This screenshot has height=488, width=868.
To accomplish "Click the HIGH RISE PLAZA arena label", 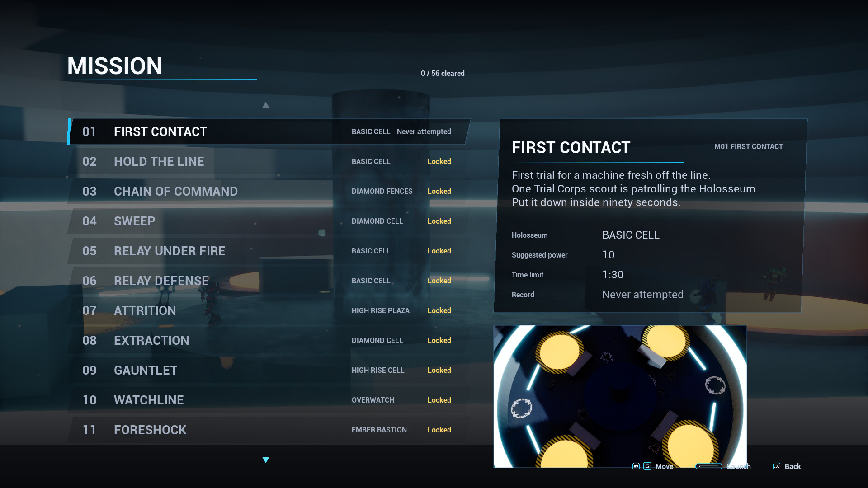I will [380, 310].
